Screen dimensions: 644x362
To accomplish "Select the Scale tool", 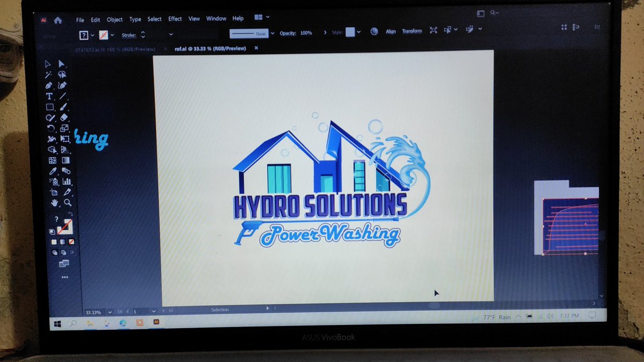I will tap(64, 128).
